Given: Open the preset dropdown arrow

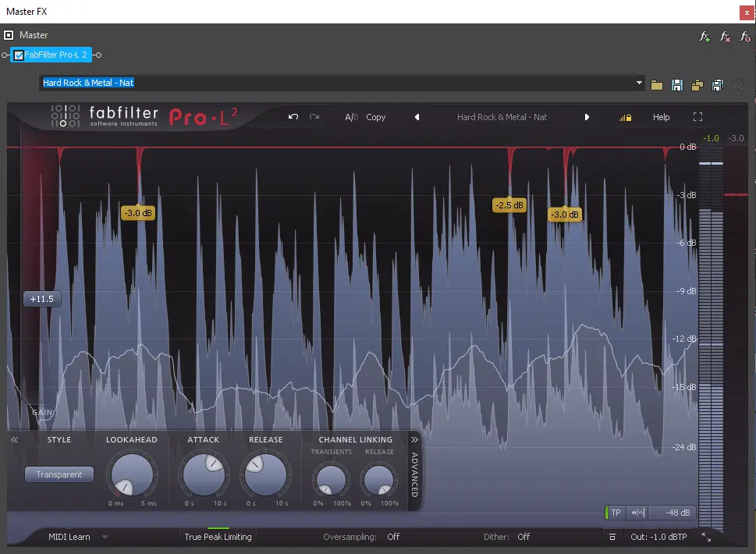Looking at the screenshot, I should (x=639, y=83).
